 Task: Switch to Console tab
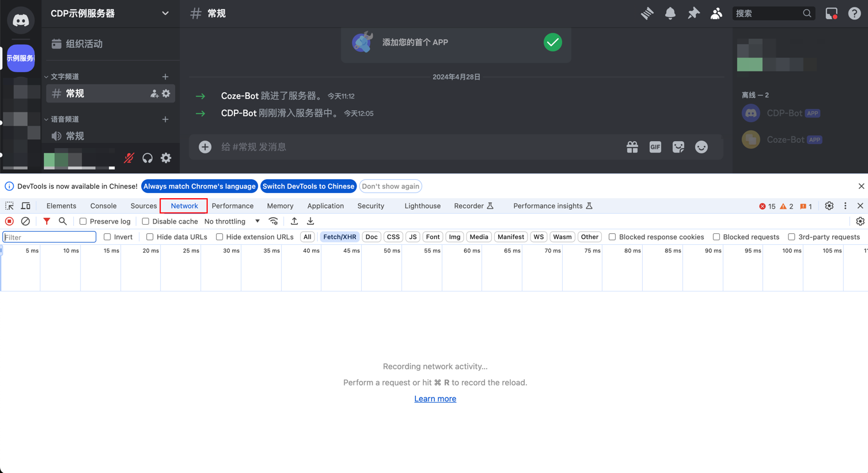[x=103, y=206]
